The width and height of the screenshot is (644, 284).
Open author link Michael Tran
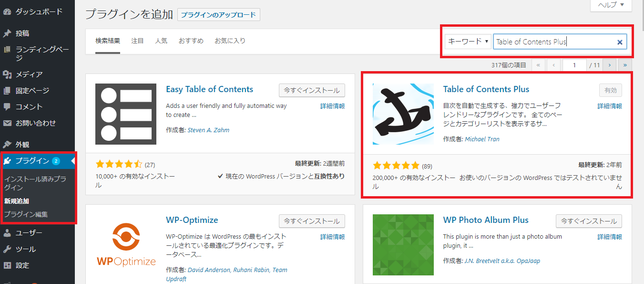[x=482, y=139]
